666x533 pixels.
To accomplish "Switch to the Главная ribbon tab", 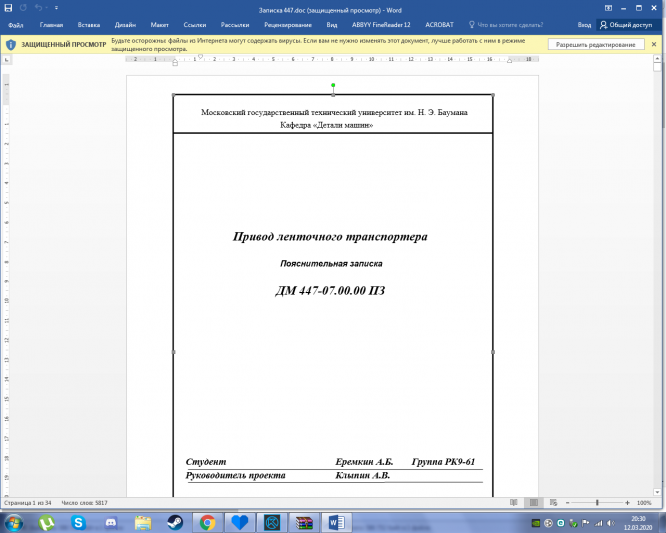I will pyautogui.click(x=51, y=25).
